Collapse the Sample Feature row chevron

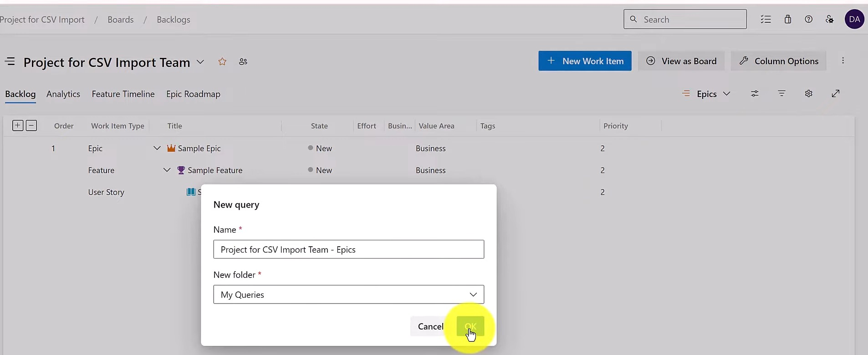point(167,170)
